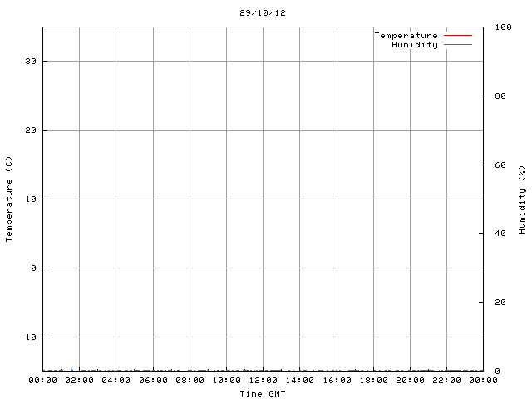The image size is (532, 399).
Task: Click the red Temperature legend line
Action: [x=458, y=35]
